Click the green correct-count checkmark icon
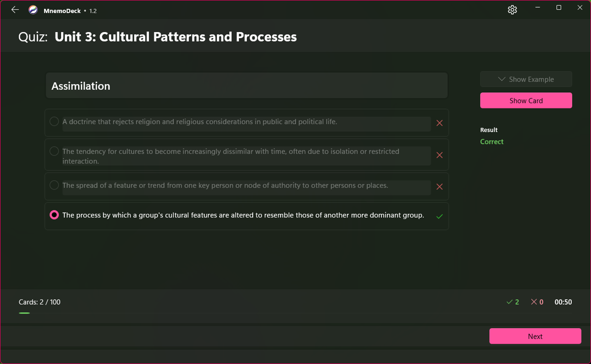Screen dimensions: 591x364 (509, 302)
